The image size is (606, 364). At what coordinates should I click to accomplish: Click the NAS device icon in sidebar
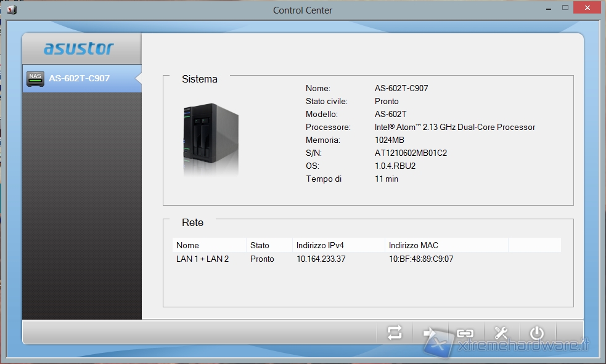(x=35, y=79)
